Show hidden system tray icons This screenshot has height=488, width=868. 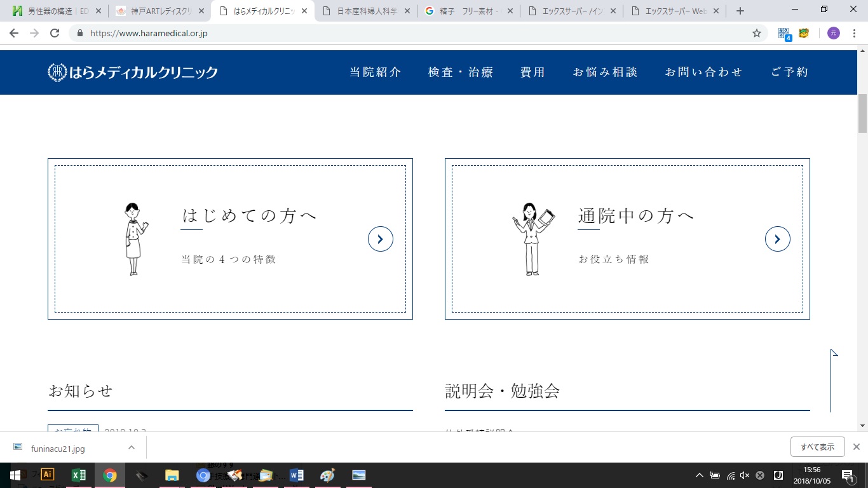pyautogui.click(x=700, y=475)
